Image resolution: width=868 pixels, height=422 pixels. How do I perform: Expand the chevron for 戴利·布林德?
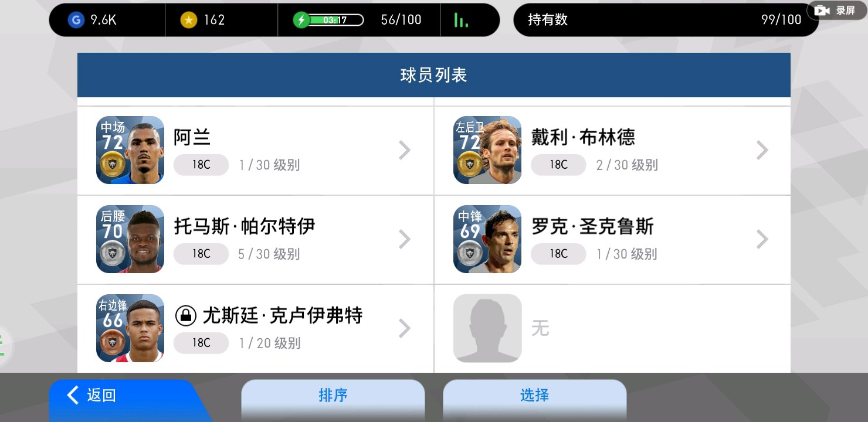click(762, 150)
